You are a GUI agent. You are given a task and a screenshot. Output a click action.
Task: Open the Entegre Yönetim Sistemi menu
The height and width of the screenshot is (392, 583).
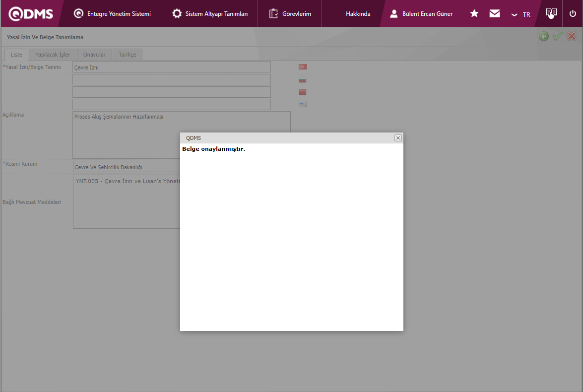[x=112, y=14]
